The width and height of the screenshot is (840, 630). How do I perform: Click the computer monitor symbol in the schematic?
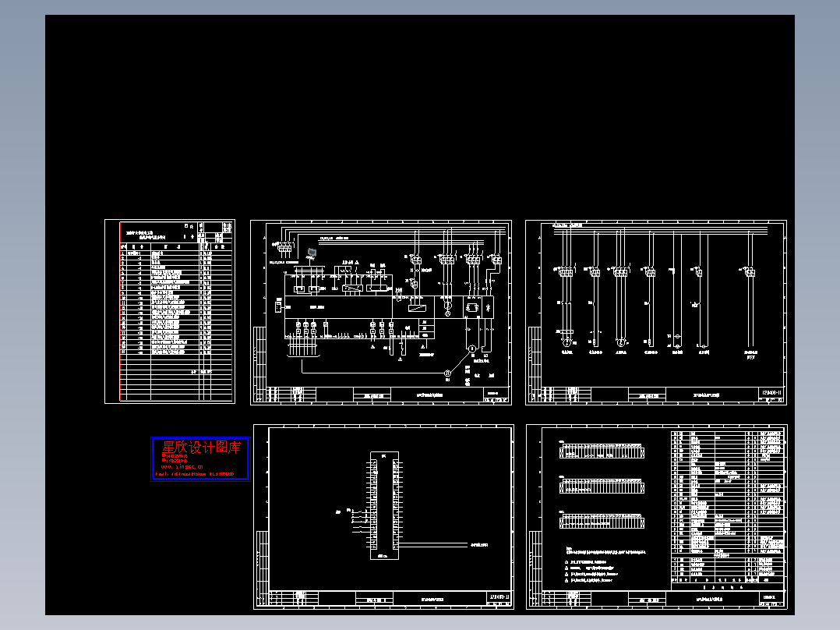pyautogui.click(x=312, y=253)
